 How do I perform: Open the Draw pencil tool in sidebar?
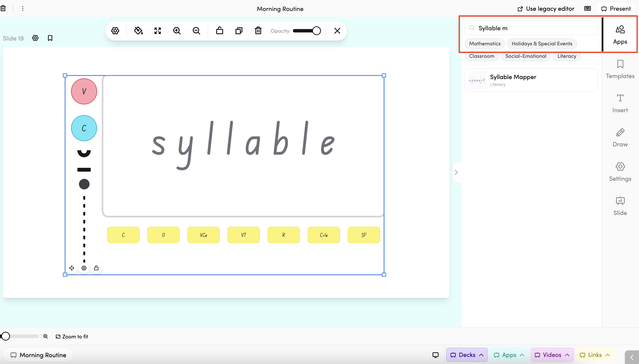click(x=620, y=138)
